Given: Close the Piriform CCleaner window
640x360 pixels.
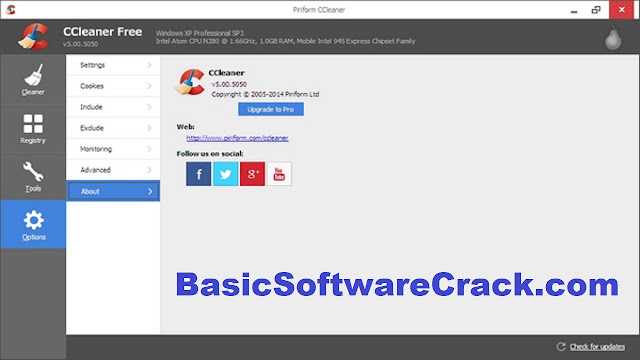Looking at the screenshot, I should 621,9.
